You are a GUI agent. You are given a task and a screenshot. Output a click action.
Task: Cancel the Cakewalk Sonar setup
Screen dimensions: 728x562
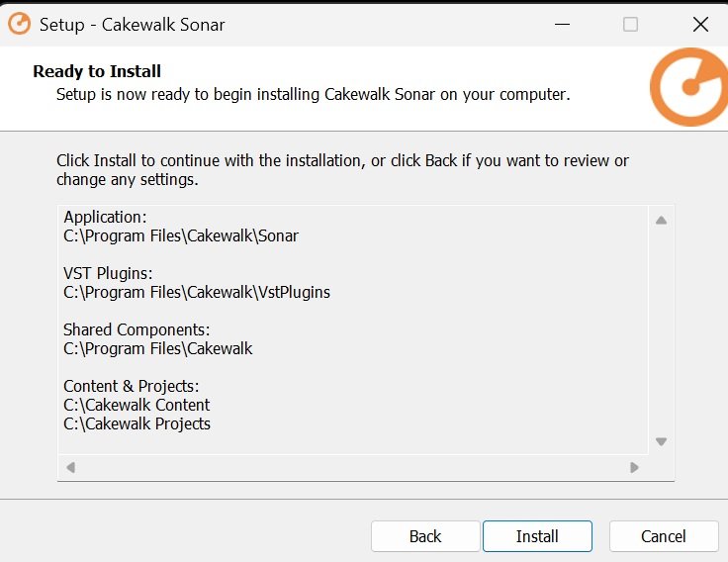click(663, 536)
